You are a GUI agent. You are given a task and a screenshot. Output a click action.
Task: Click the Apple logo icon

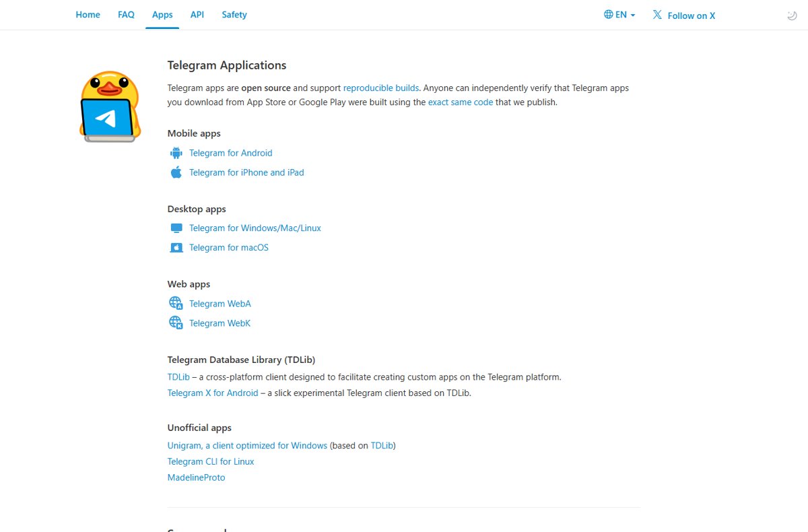176,172
